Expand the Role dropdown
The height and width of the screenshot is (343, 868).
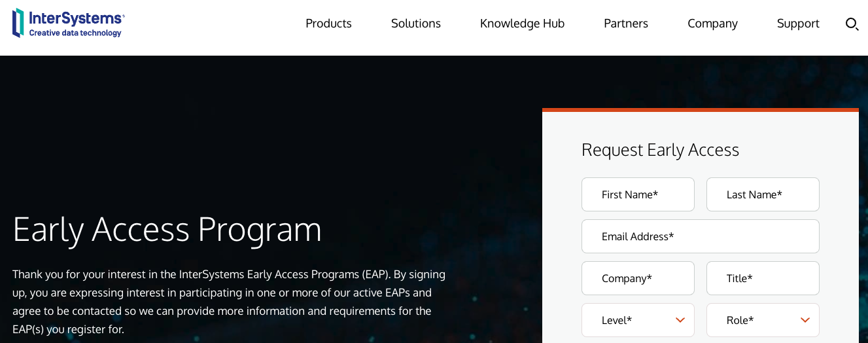click(x=763, y=320)
